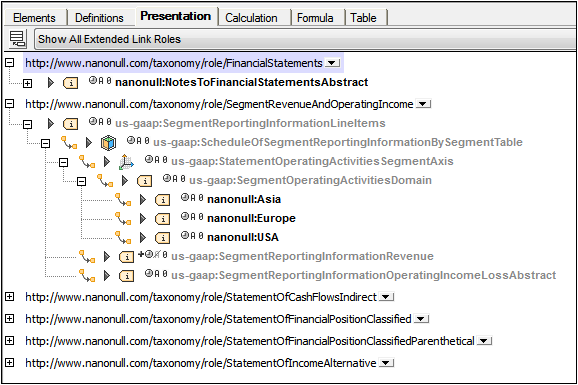Expand details triangle of nanonull:Europe

(143, 219)
